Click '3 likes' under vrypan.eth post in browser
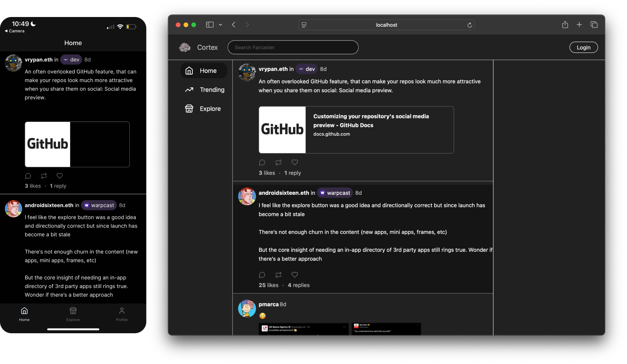Viewport: 627px width, 364px height. [x=267, y=173]
